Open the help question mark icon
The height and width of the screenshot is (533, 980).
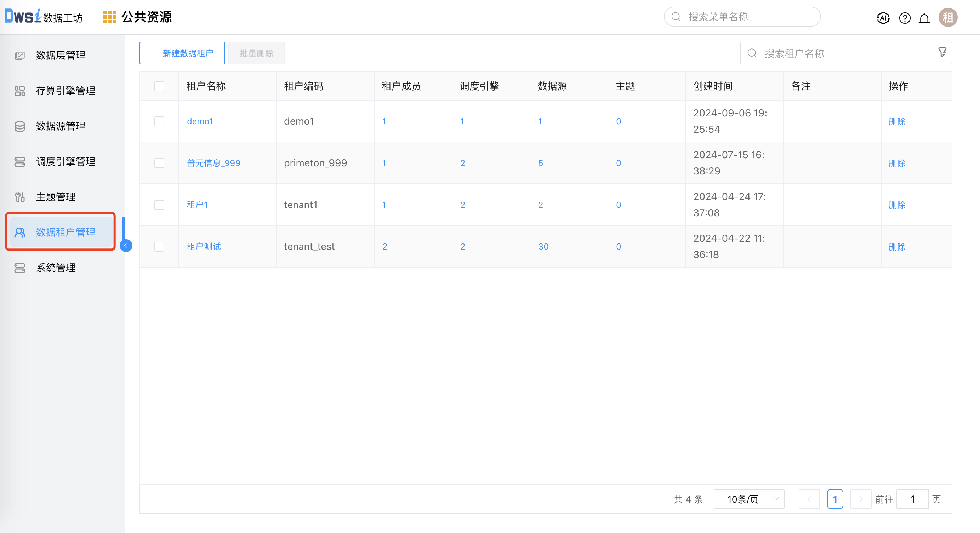point(905,18)
